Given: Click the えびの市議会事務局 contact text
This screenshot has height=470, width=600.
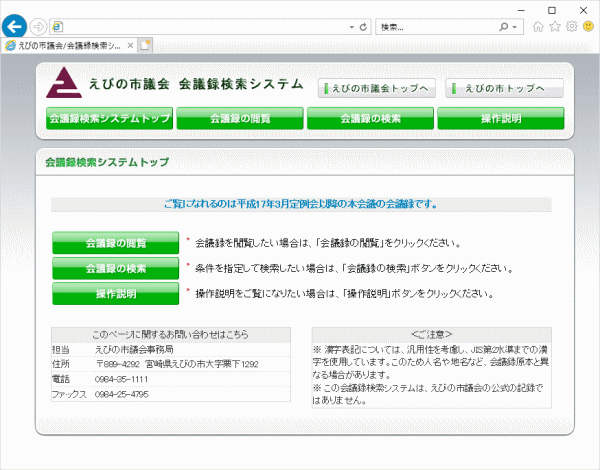Looking at the screenshot, I should coord(134,349).
